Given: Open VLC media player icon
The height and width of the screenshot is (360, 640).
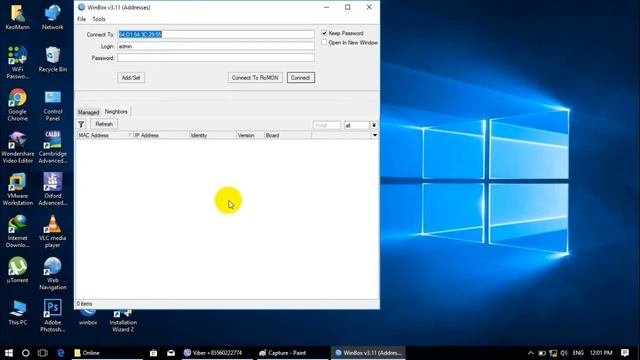Looking at the screenshot, I should 52,231.
